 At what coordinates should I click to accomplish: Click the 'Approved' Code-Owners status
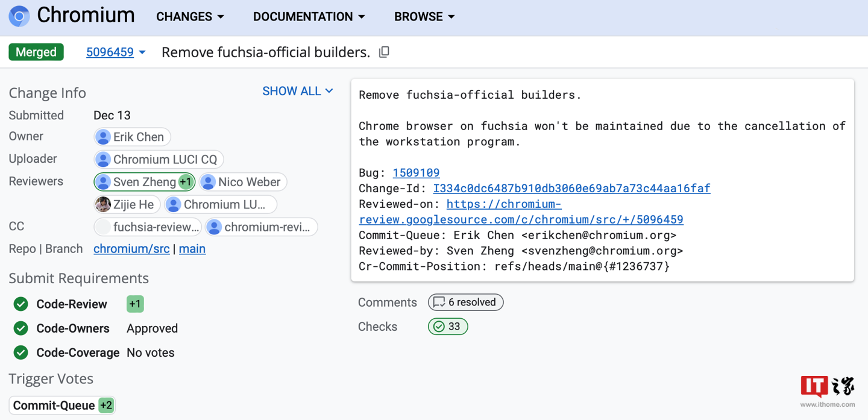point(152,328)
